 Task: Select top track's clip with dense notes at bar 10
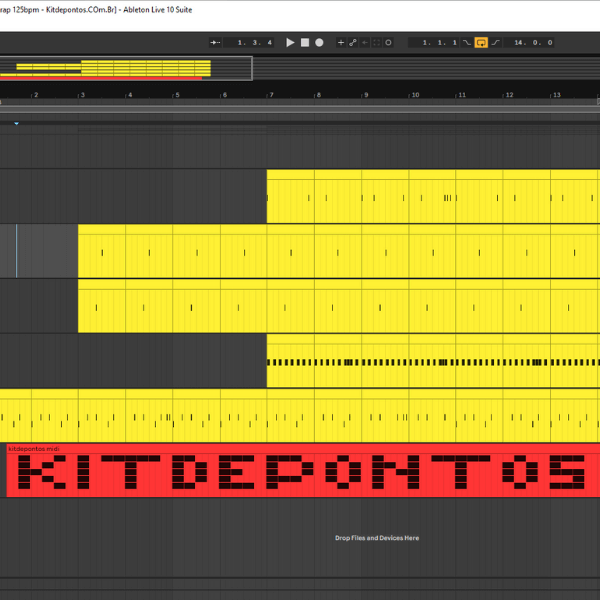coord(432,196)
